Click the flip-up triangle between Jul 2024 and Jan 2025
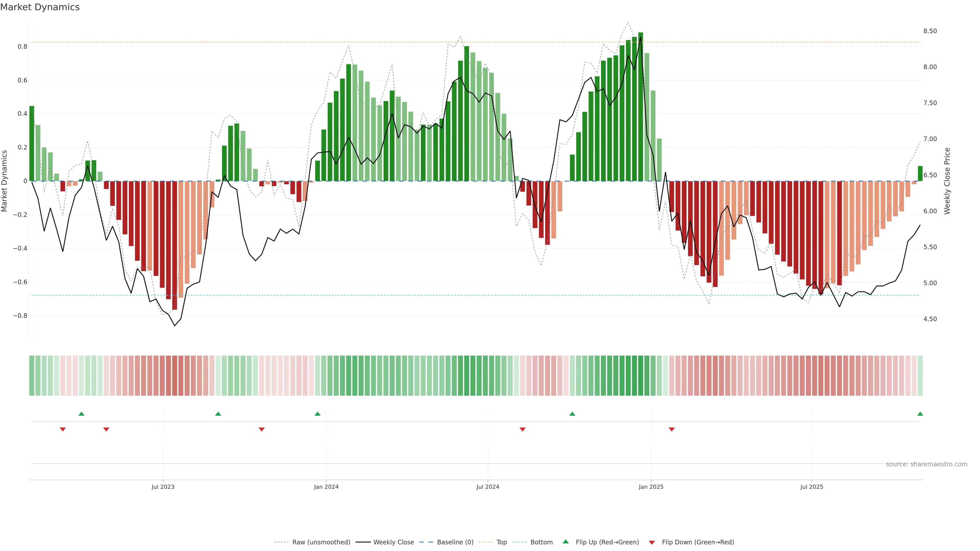The image size is (980, 551). tap(572, 414)
